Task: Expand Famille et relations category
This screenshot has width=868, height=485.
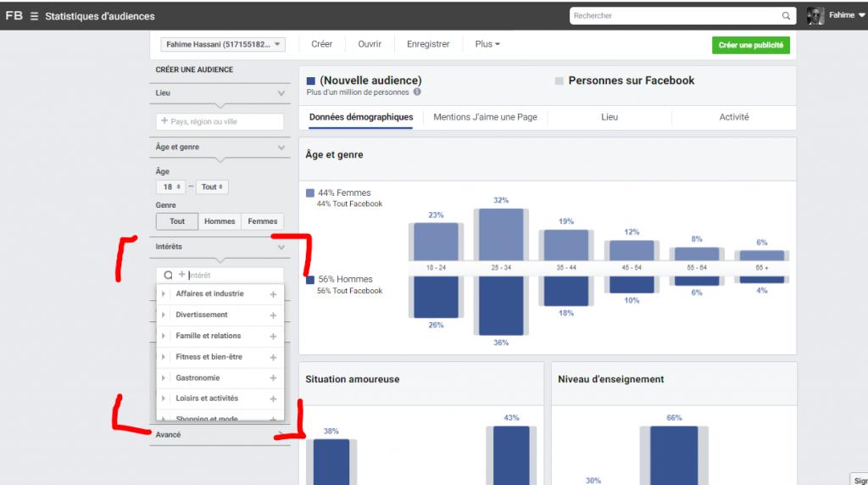Action: pos(163,336)
